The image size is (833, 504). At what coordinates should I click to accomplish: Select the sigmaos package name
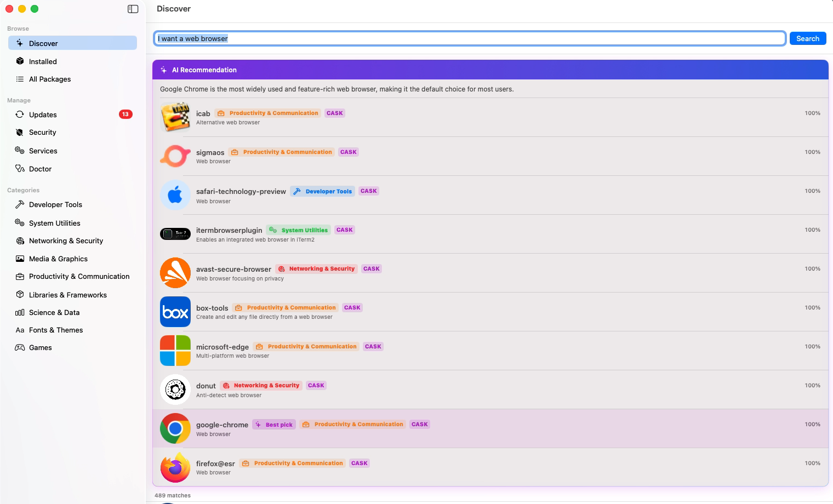point(210,152)
